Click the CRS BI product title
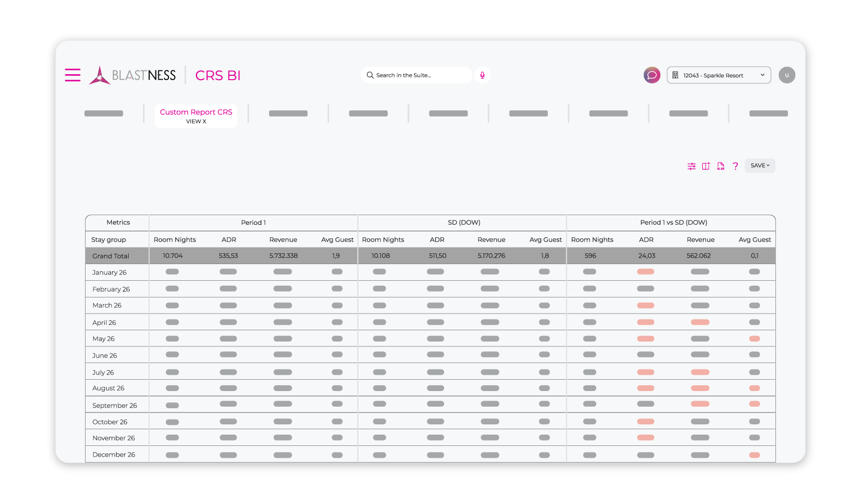861x504 pixels. [218, 75]
